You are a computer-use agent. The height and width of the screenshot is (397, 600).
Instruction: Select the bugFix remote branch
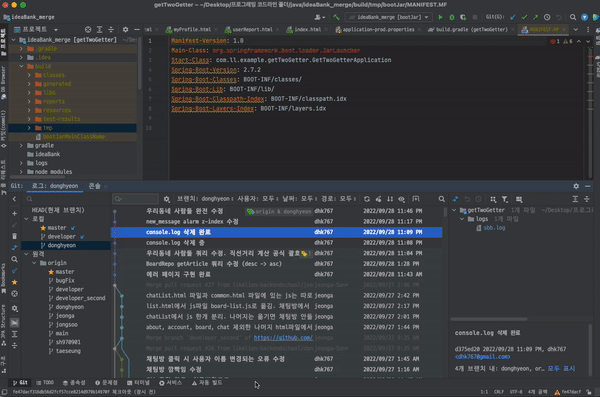(65, 281)
